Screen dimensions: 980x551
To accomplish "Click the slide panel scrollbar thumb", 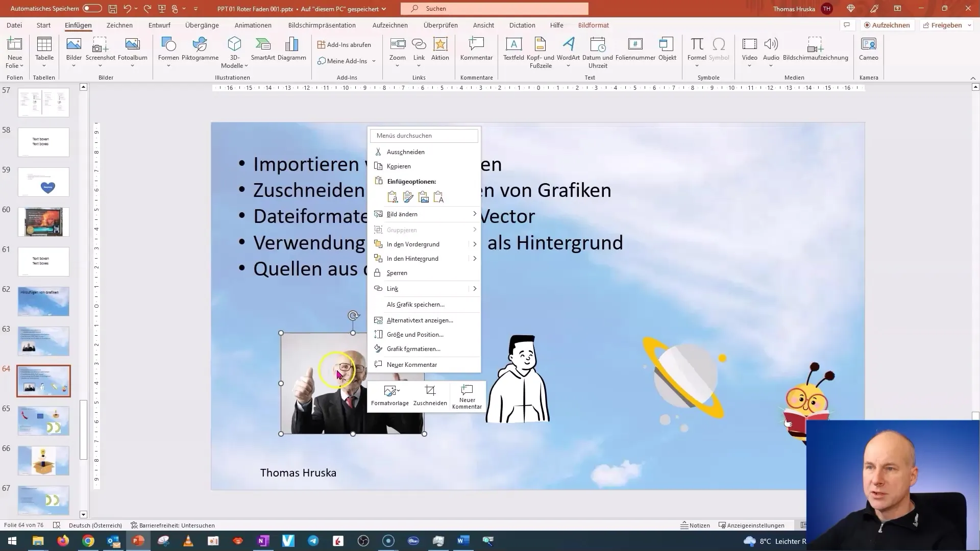I will point(84,430).
